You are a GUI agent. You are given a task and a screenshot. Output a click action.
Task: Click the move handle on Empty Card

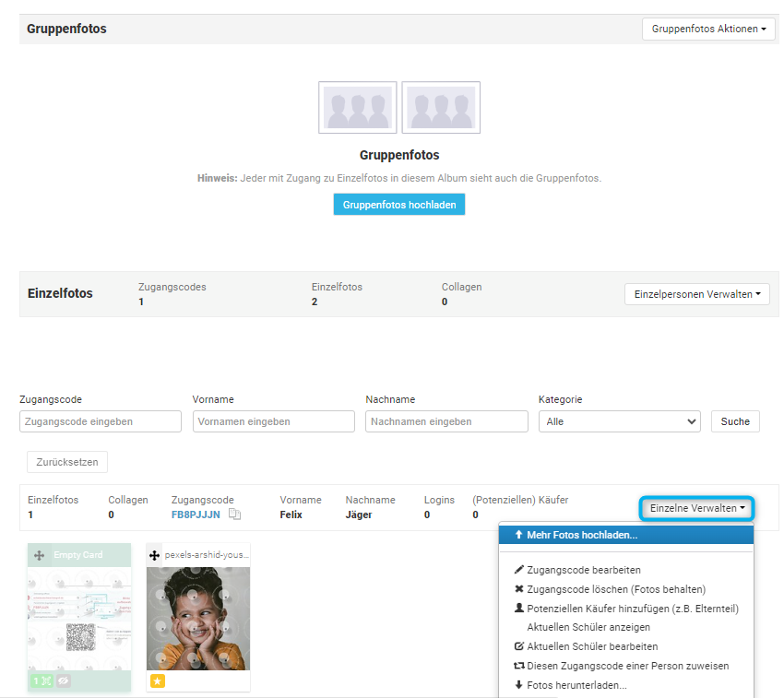tap(39, 555)
